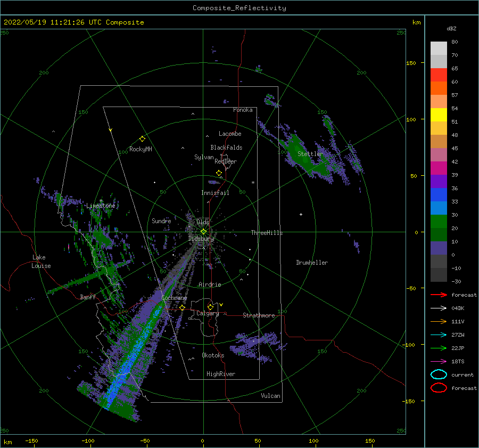
Task: Click the Didsbury city label
Action: [201, 239]
